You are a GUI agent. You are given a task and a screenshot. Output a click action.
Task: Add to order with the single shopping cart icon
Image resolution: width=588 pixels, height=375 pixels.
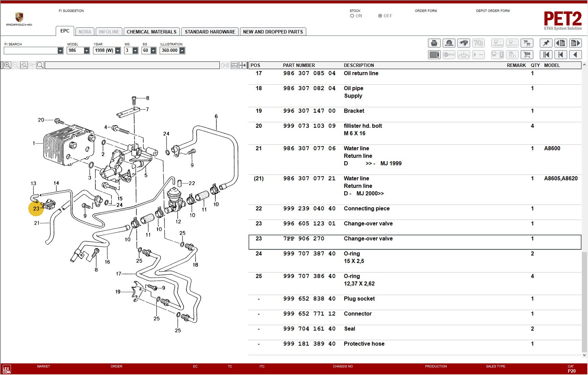[527, 55]
